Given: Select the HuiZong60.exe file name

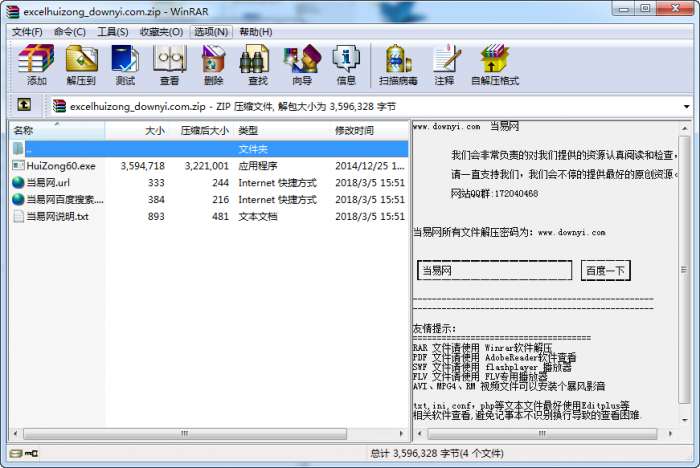Looking at the screenshot, I should [61, 166].
